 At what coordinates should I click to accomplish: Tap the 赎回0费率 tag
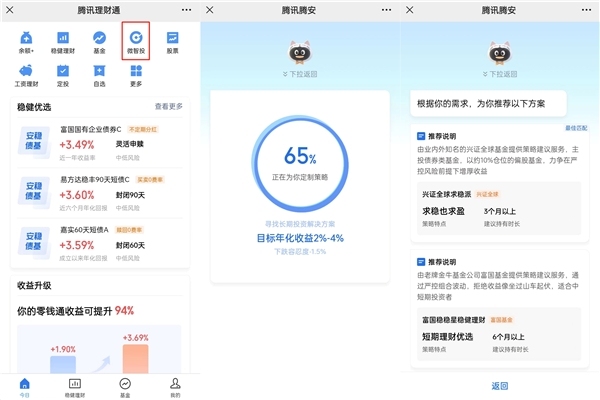(129, 230)
